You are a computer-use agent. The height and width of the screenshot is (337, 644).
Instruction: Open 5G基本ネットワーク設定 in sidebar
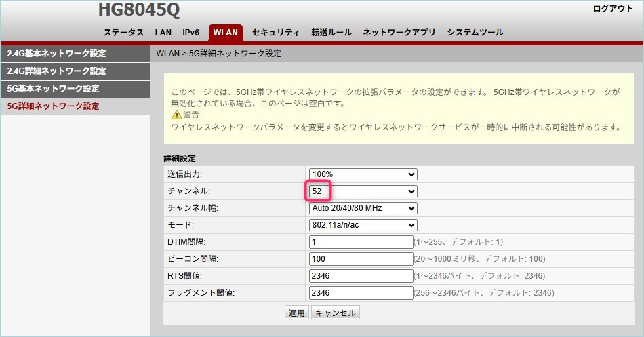[75, 89]
